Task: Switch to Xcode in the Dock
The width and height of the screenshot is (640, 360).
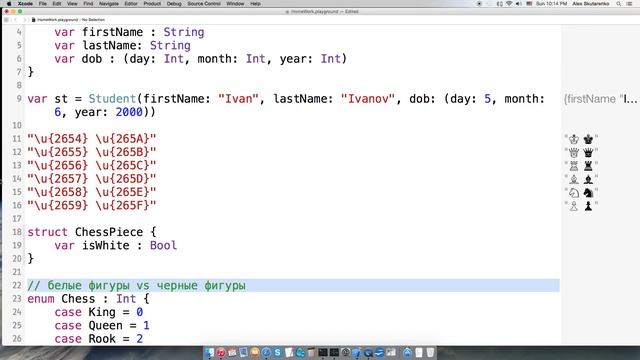Action: click(x=357, y=353)
